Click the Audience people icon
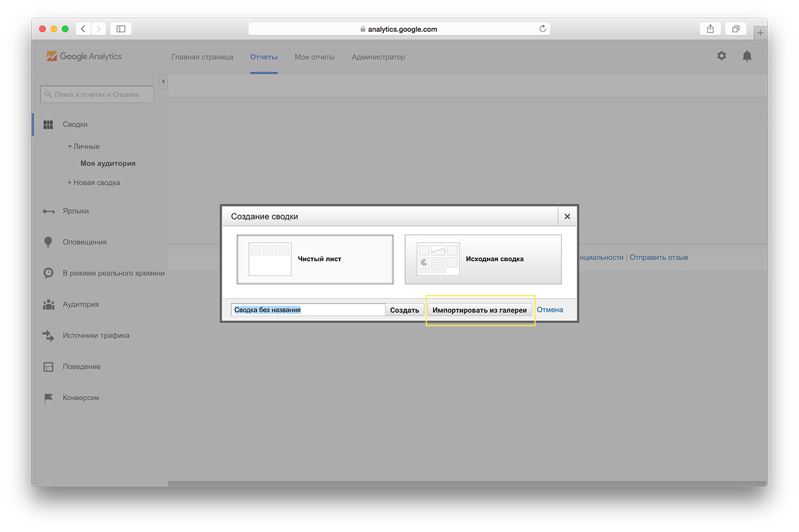799x532 pixels. 48,304
